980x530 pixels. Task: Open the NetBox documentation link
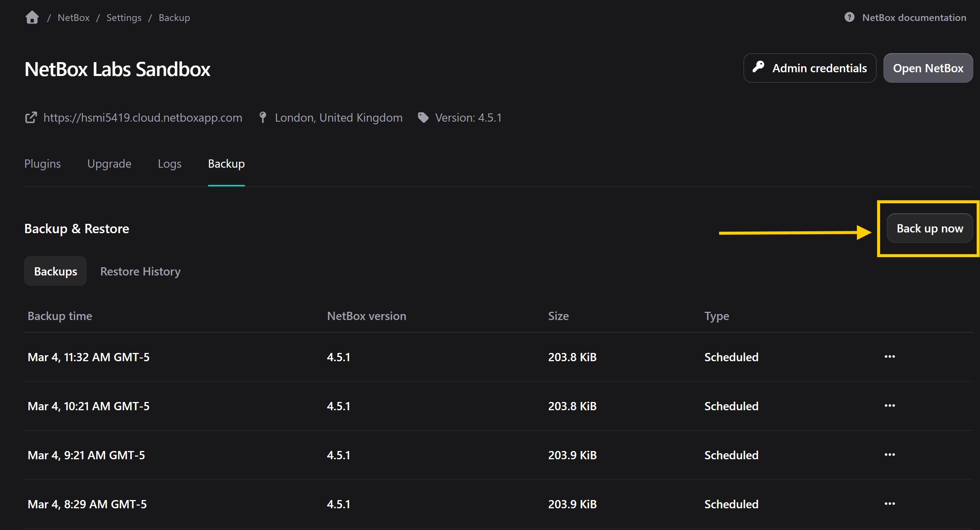click(914, 18)
